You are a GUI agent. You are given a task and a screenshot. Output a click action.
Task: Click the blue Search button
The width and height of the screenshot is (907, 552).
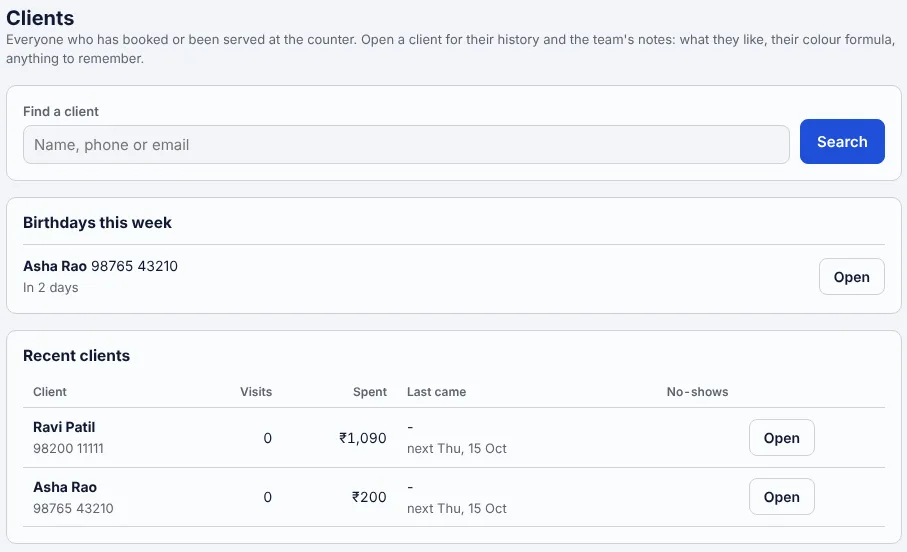pos(842,142)
